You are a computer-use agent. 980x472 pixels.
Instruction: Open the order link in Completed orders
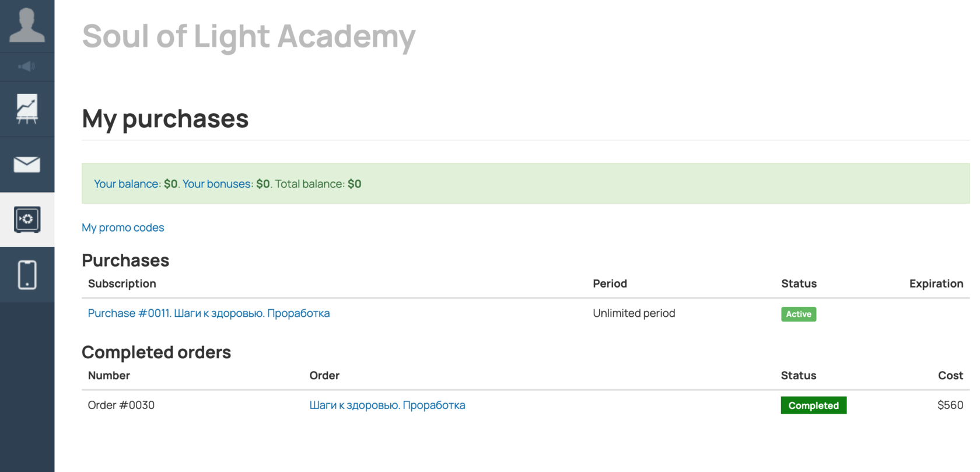point(387,405)
